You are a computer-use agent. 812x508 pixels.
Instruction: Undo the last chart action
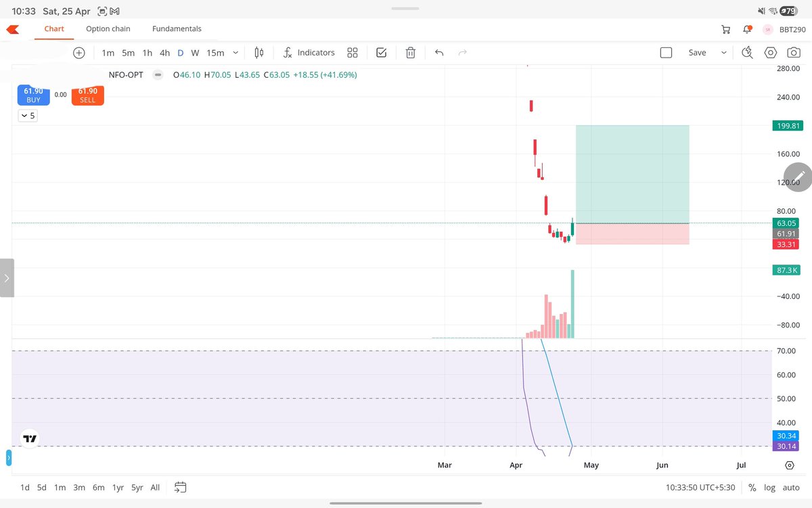(439, 52)
